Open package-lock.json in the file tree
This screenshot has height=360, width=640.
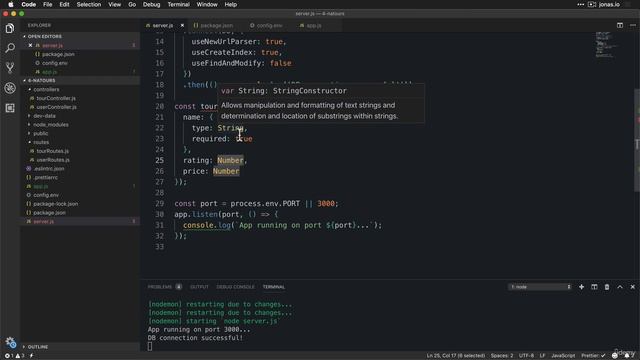coord(56,204)
